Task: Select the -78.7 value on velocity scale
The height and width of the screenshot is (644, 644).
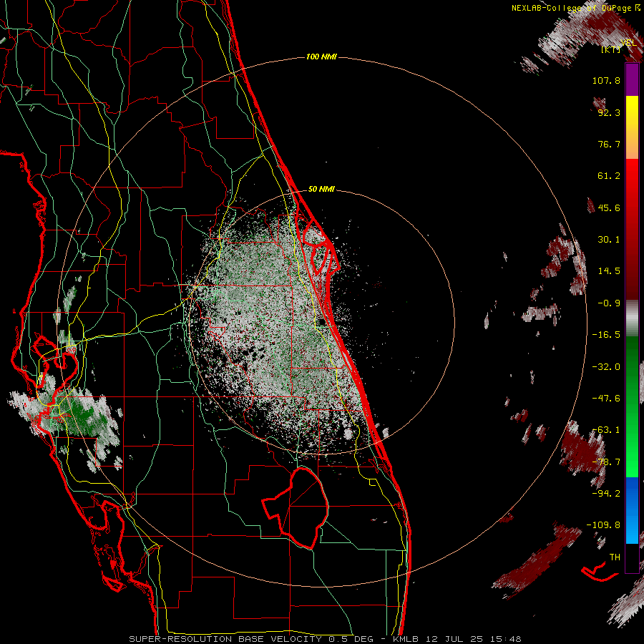Action: [606, 462]
